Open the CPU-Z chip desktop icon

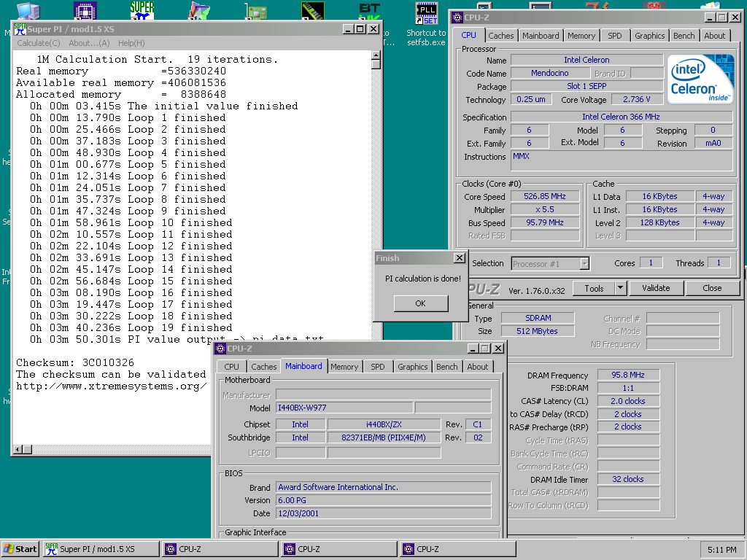(85, 10)
